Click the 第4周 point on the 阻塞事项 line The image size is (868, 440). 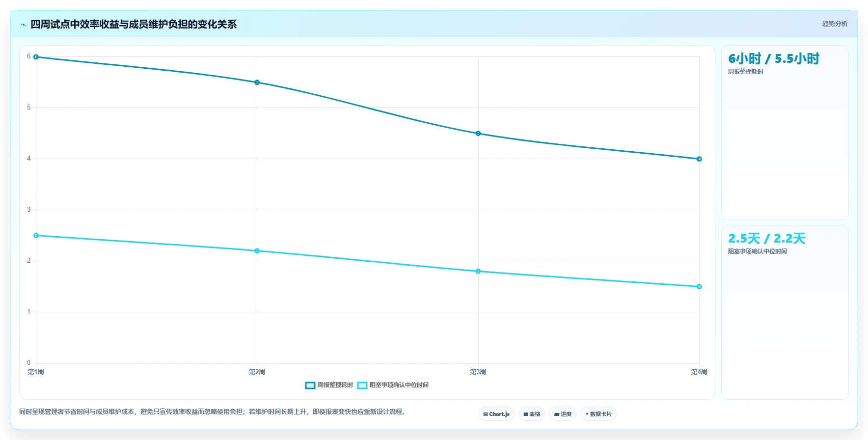[699, 287]
